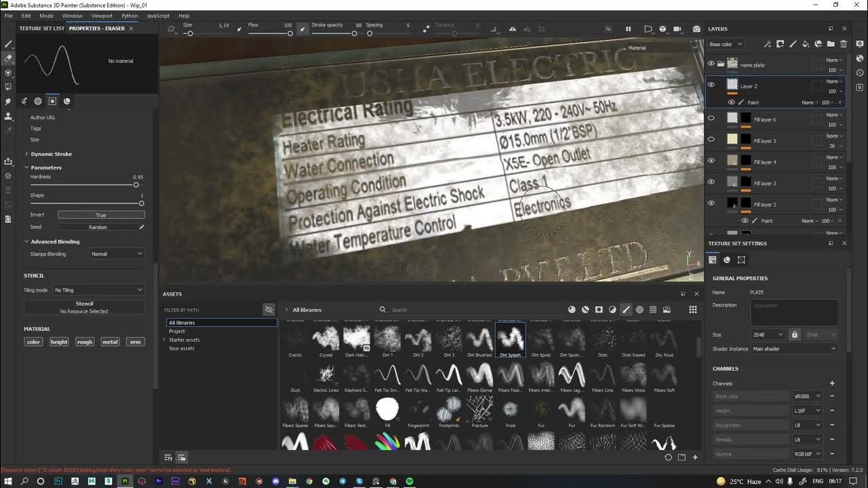The image size is (868, 488).
Task: Open the Log icon in right sidebar
Action: (x=860, y=87)
